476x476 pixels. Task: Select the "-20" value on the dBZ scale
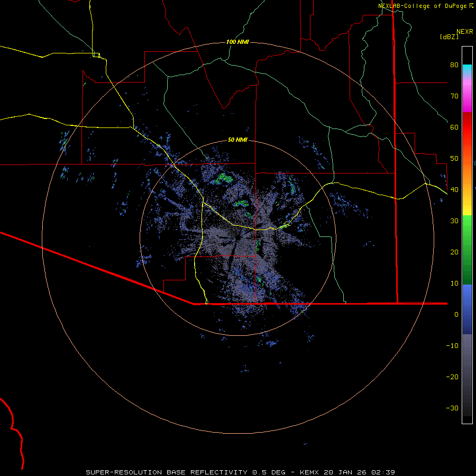(x=452, y=377)
